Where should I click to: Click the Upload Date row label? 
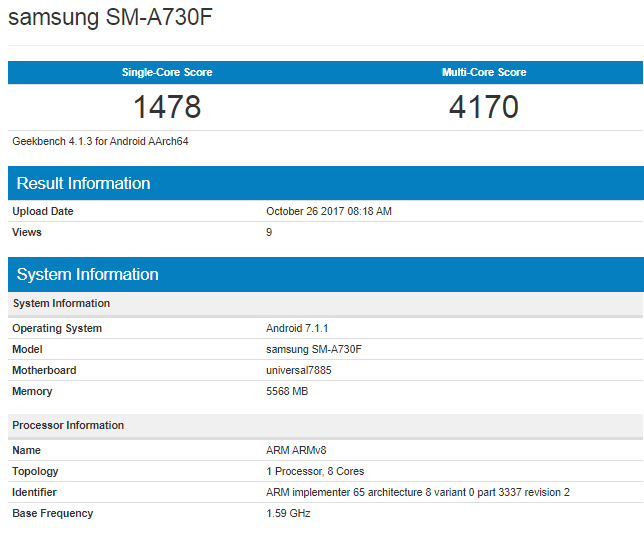tap(43, 211)
